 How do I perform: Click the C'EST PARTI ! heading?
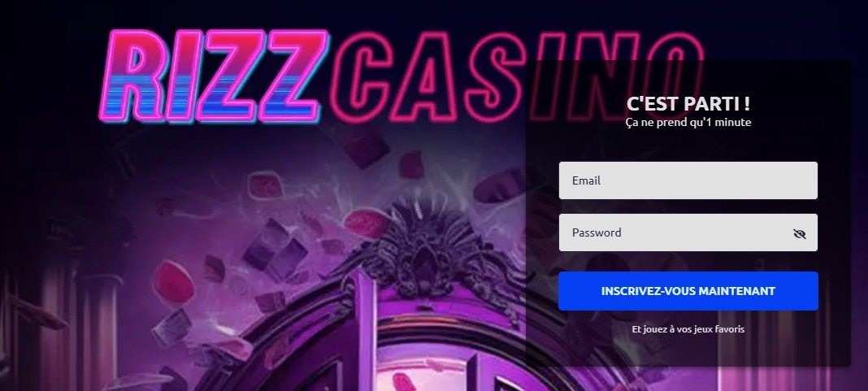tap(688, 103)
